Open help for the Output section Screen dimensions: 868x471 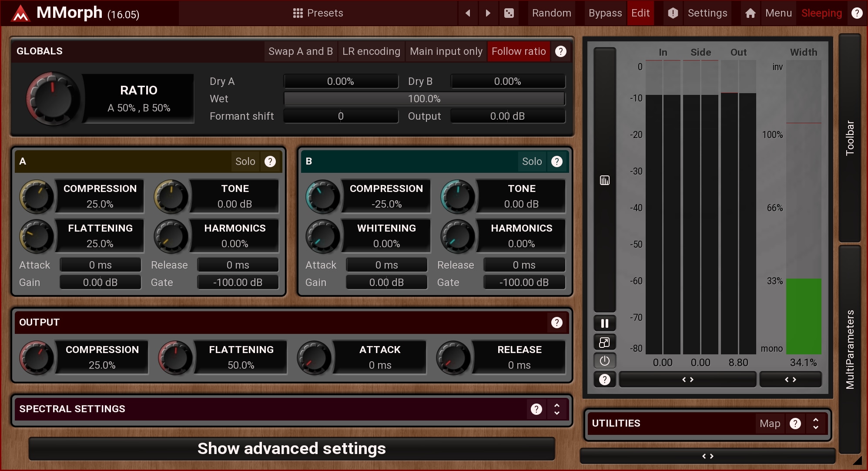point(556,323)
